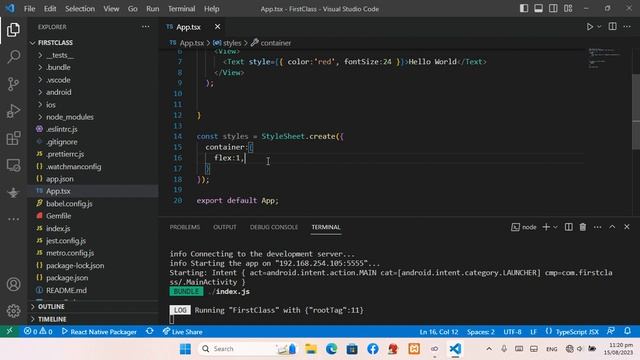Open Windows Start menu

(x=185, y=349)
